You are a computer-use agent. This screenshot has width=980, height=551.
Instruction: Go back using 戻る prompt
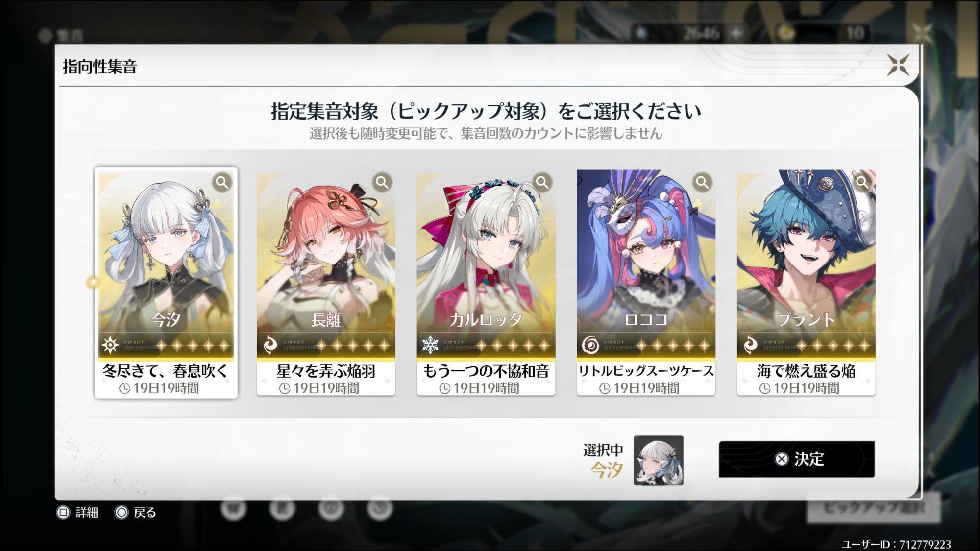tap(136, 513)
